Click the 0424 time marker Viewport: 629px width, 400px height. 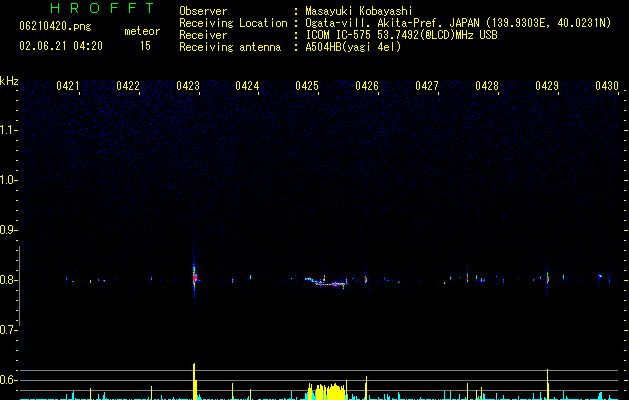(x=247, y=86)
